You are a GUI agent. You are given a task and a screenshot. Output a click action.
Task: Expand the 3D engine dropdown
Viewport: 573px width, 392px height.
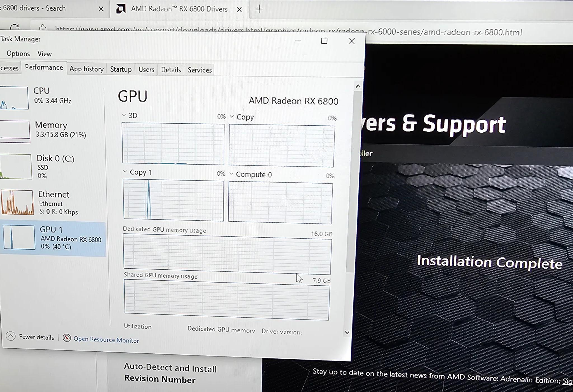[124, 115]
